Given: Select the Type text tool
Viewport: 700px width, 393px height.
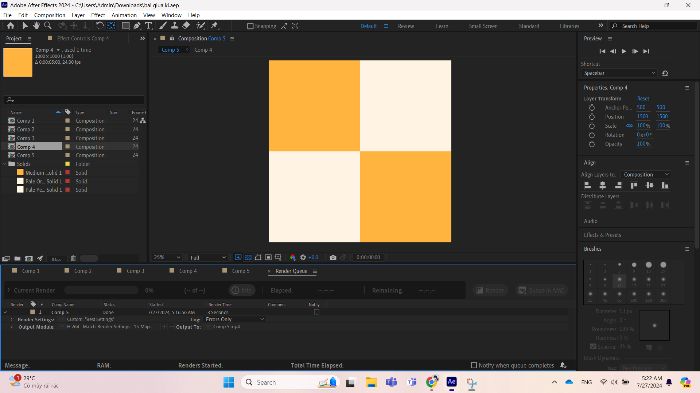Looking at the screenshot, I should (x=149, y=26).
